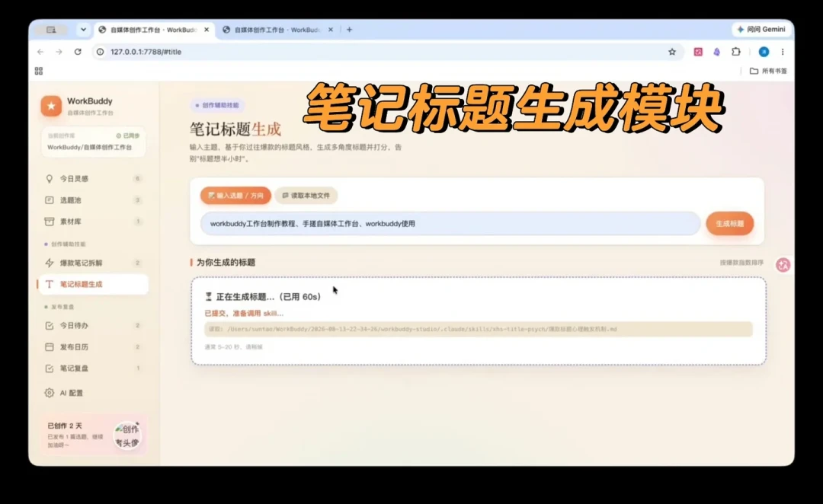The width and height of the screenshot is (823, 504).
Task: Select 笔记标题生成 in the sidebar
Action: point(93,284)
